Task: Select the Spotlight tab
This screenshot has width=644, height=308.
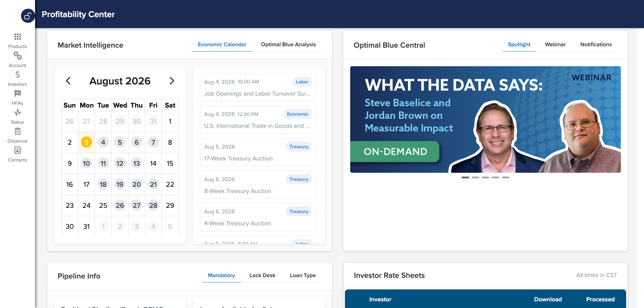Action: coord(519,45)
